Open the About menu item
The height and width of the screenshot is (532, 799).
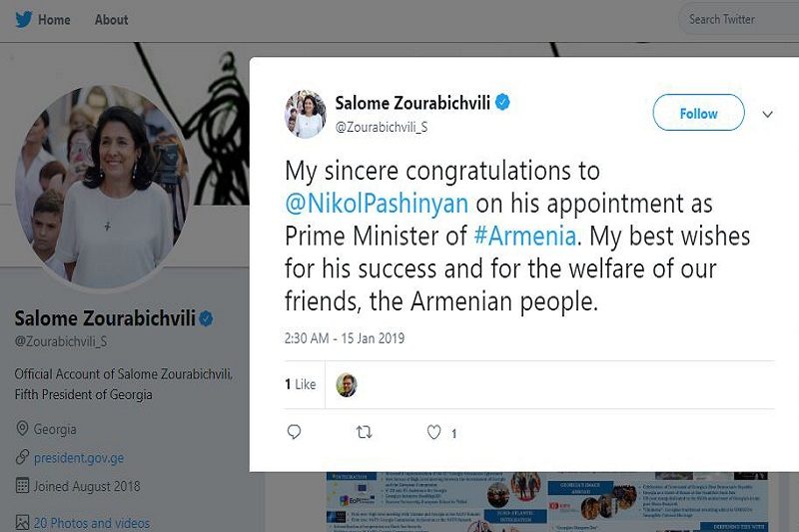tap(111, 19)
